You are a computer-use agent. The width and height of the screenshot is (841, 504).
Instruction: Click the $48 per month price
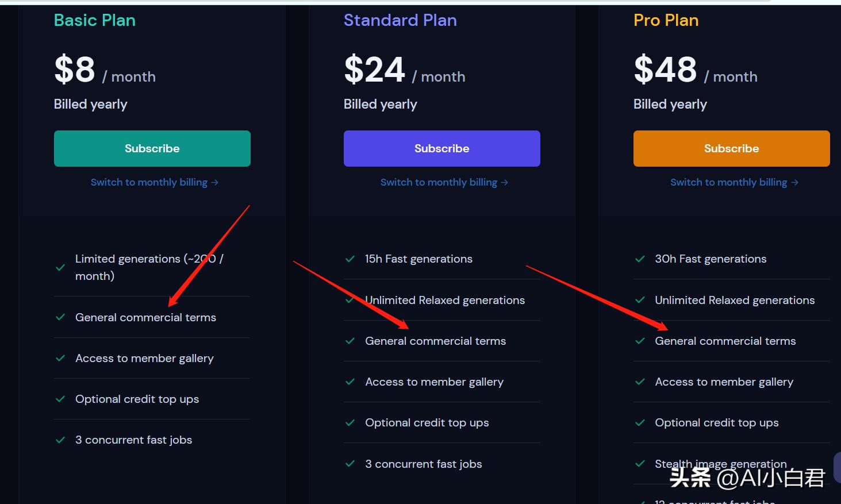point(665,70)
